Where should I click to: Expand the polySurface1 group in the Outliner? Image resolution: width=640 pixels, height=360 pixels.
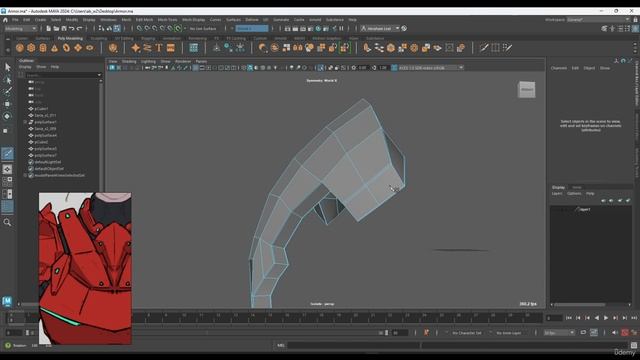coord(25,122)
